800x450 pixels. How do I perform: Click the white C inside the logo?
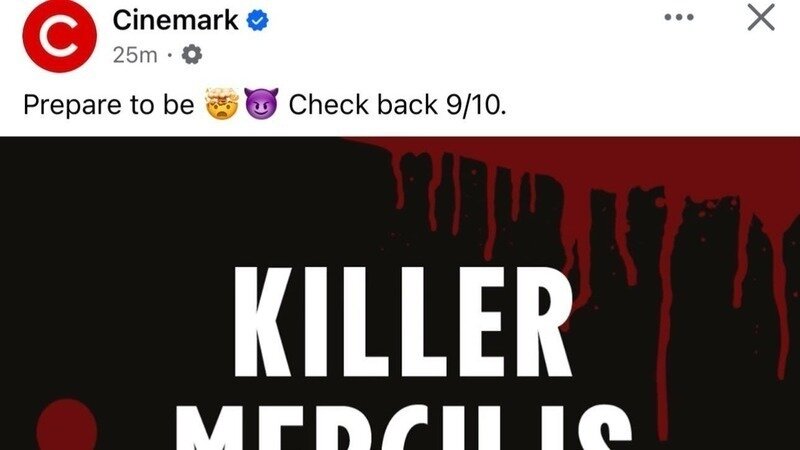[59, 36]
